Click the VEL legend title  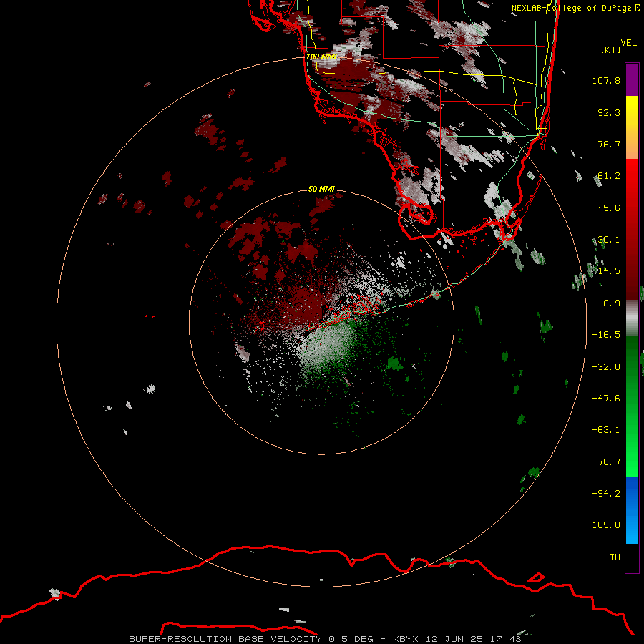point(628,43)
